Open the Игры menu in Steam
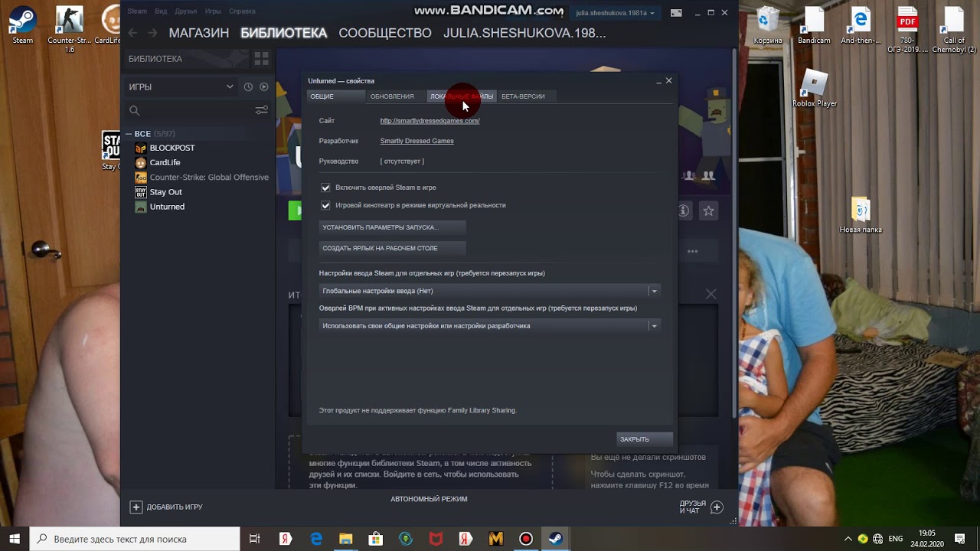This screenshot has height=551, width=980. 213,11
